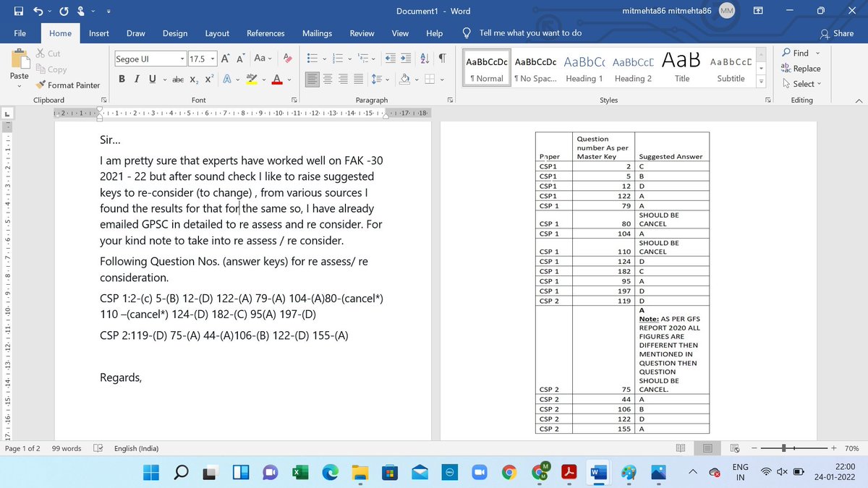
Task: Apply strikethrough formatting
Action: pos(177,80)
